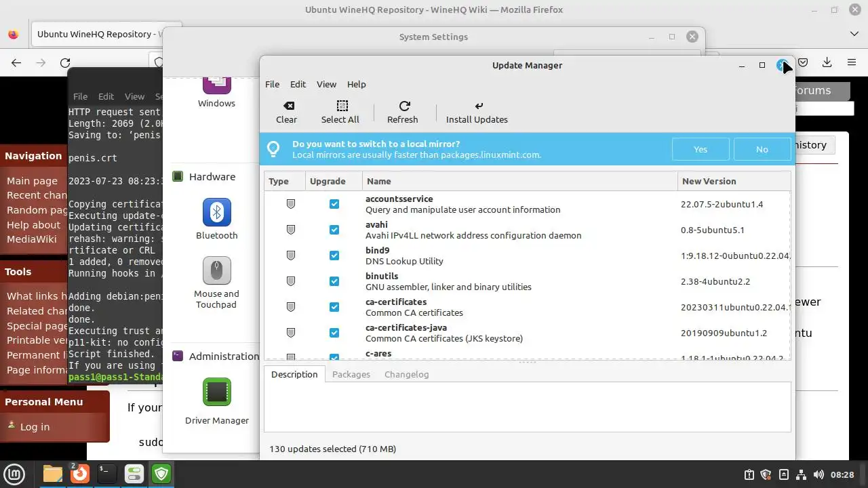Screen dimensions: 868x488
Task: Click the shield type icon for avahi
Action: [291, 230]
